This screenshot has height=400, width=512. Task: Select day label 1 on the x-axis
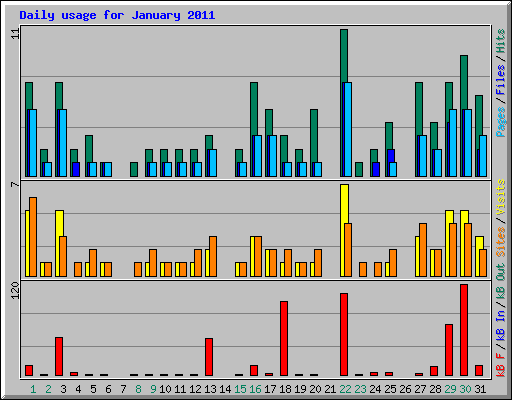(x=33, y=389)
